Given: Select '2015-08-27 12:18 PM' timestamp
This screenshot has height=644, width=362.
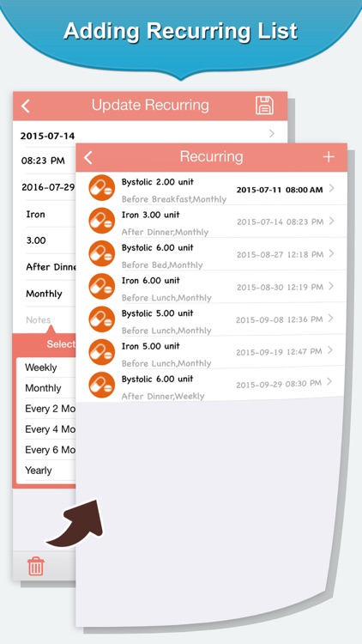Looking at the screenshot, I should pos(280,255).
